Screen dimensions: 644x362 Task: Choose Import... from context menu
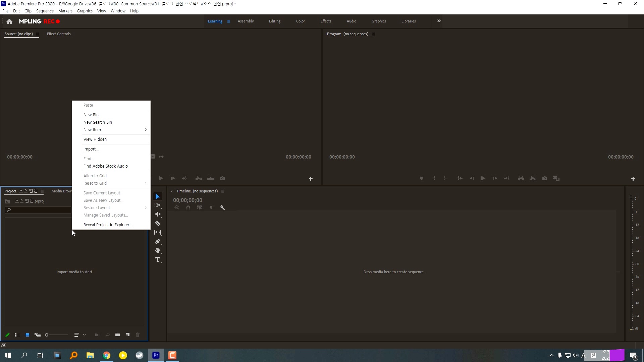(x=91, y=149)
